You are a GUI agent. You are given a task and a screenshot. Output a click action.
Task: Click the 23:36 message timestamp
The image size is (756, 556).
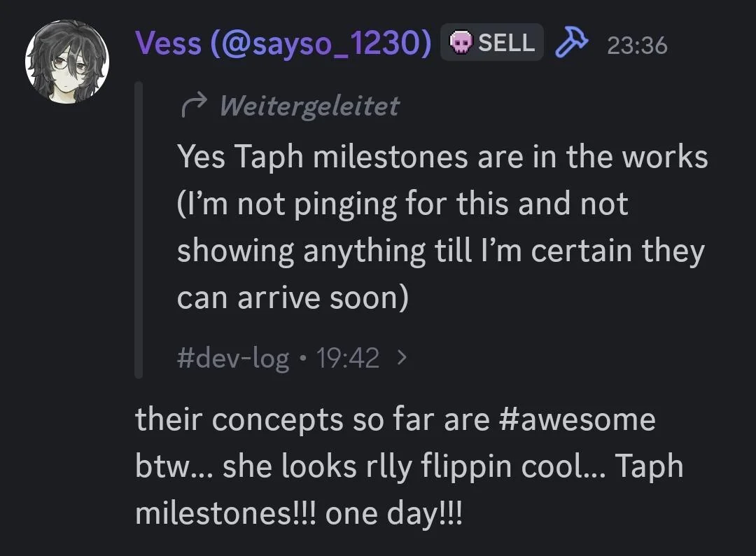637,46
